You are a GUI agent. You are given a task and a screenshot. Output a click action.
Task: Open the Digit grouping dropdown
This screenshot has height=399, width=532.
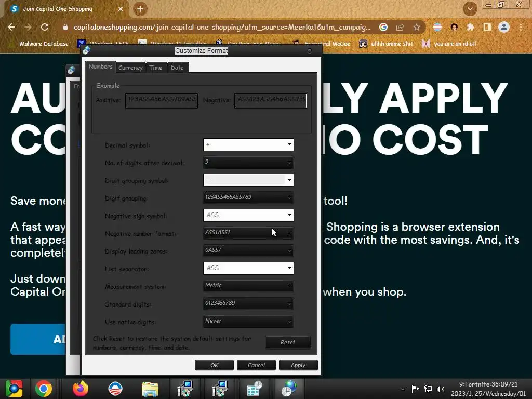(x=248, y=197)
